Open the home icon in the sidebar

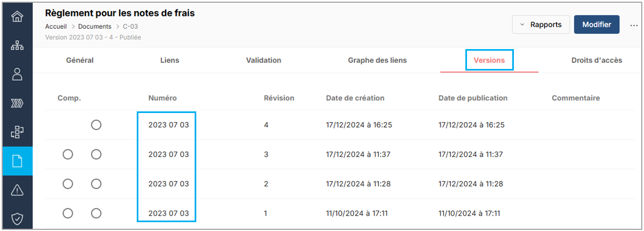(x=17, y=16)
